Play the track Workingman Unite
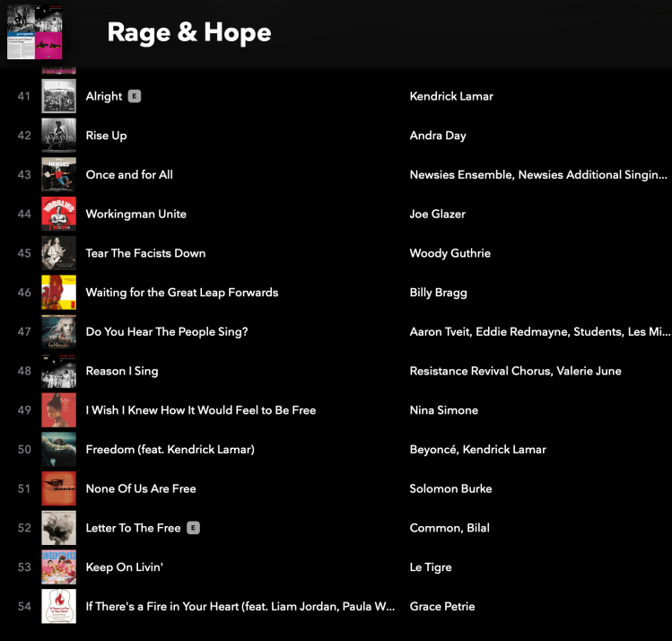The height and width of the screenshot is (641, 672). coord(136,214)
